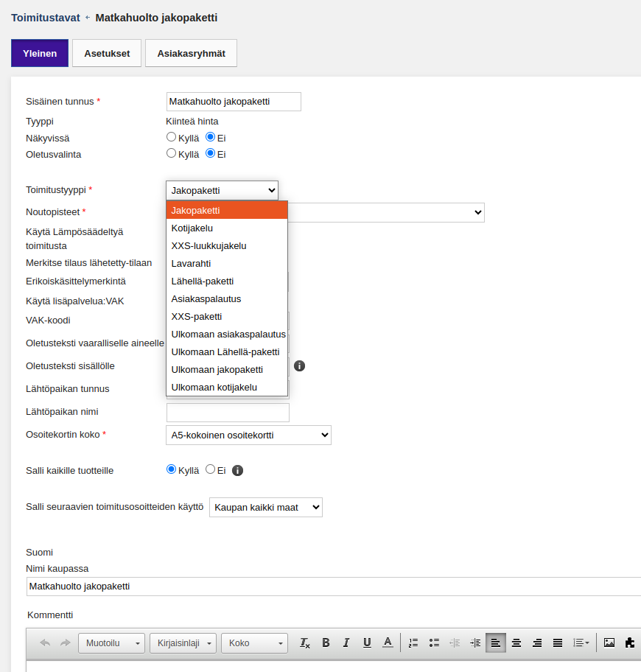Center align text
The width and height of the screenshot is (641, 672).
click(516, 643)
